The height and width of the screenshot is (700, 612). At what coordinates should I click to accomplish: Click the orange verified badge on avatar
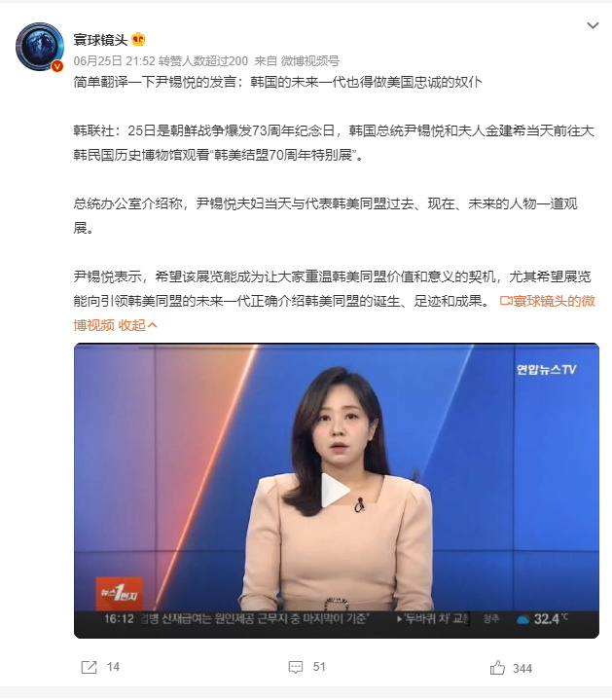pos(57,66)
